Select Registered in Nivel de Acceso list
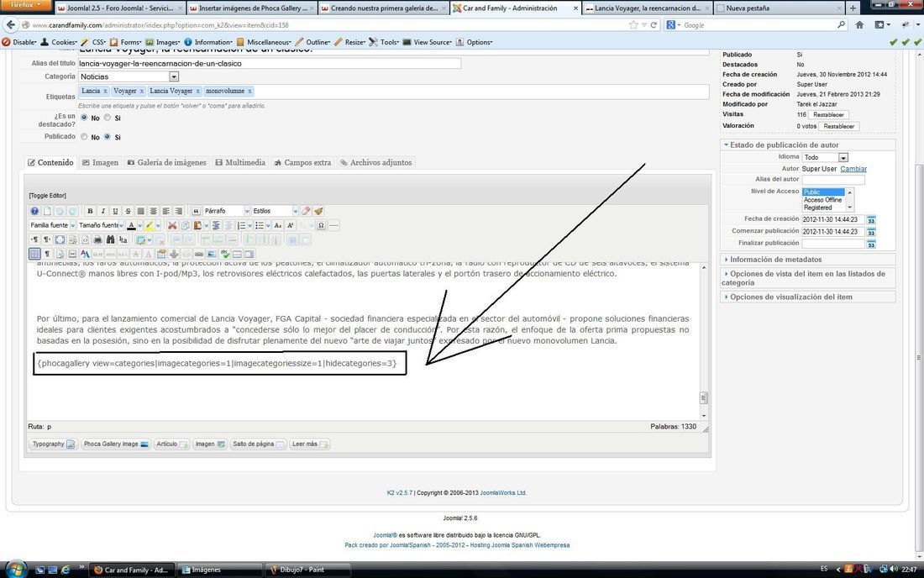Screen dimensions: 924x578 [x=818, y=208]
